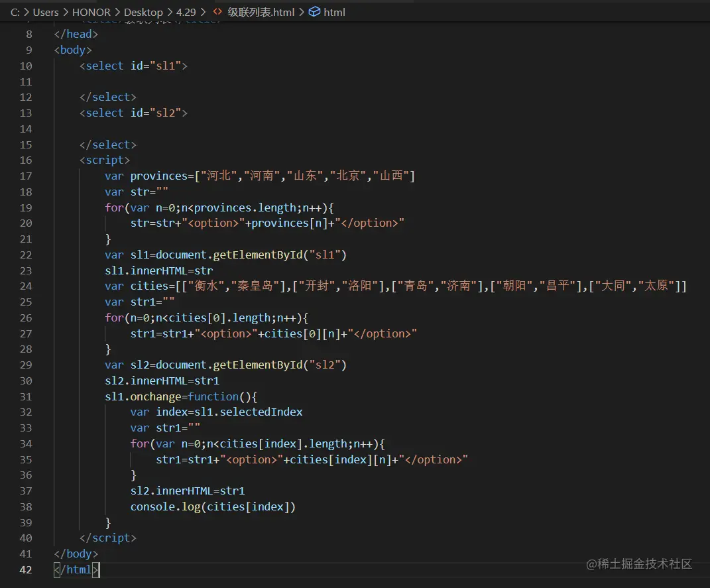Image resolution: width=710 pixels, height=588 pixels.
Task: Click line number 31 in the gutter
Action: (x=26, y=397)
